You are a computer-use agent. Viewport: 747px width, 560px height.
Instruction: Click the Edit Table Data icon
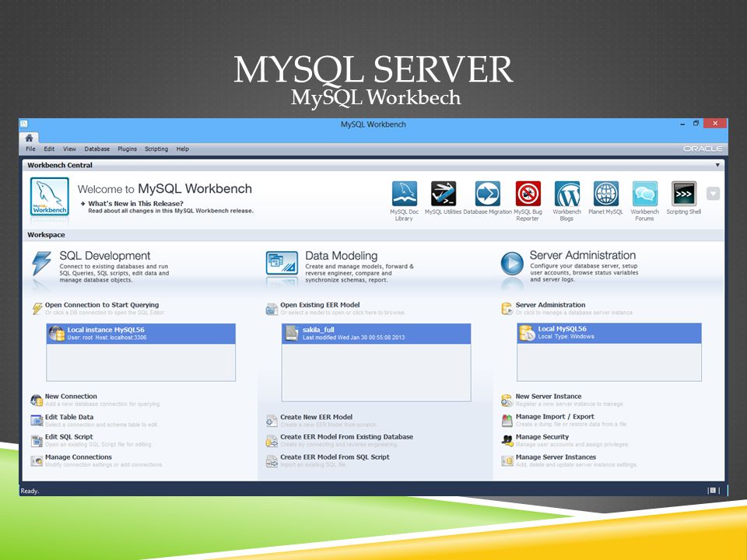37,421
